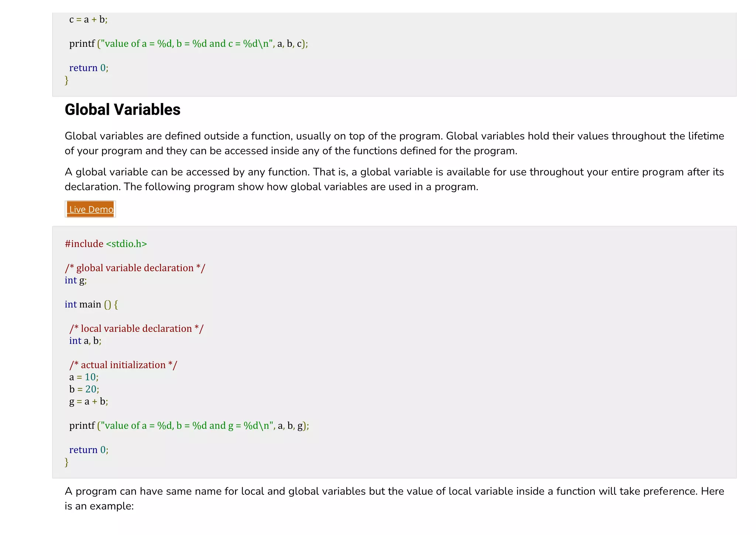Click the paragraph starting 'A global variable can be accessed'
The width and height of the screenshot is (756, 535).
coord(394,179)
